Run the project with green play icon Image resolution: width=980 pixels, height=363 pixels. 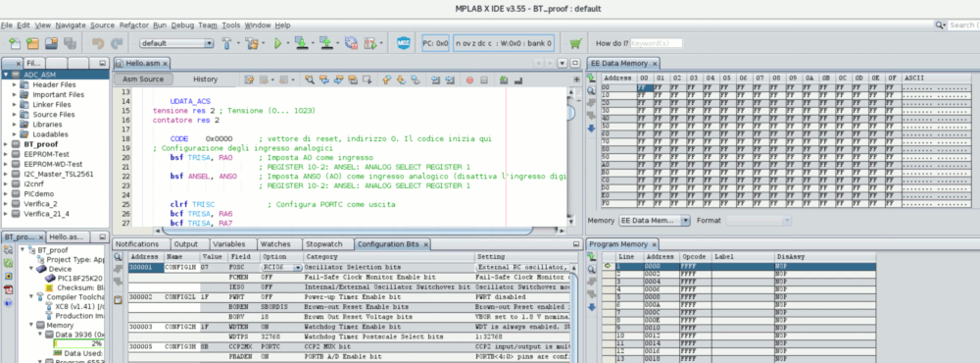pos(277,43)
